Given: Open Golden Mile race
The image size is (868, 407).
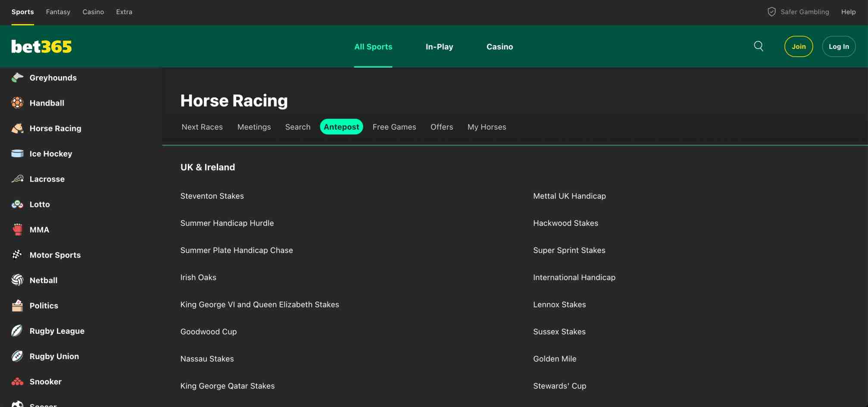Looking at the screenshot, I should [555, 359].
